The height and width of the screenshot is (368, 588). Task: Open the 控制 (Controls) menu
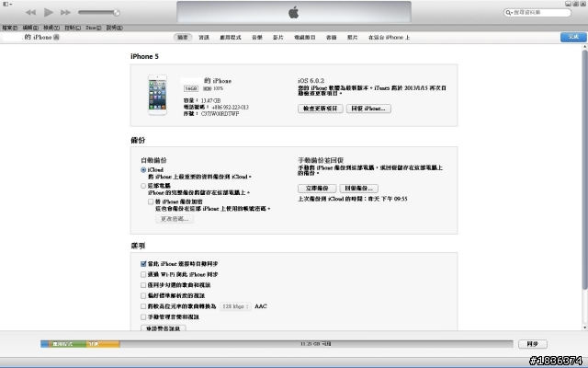(x=73, y=28)
